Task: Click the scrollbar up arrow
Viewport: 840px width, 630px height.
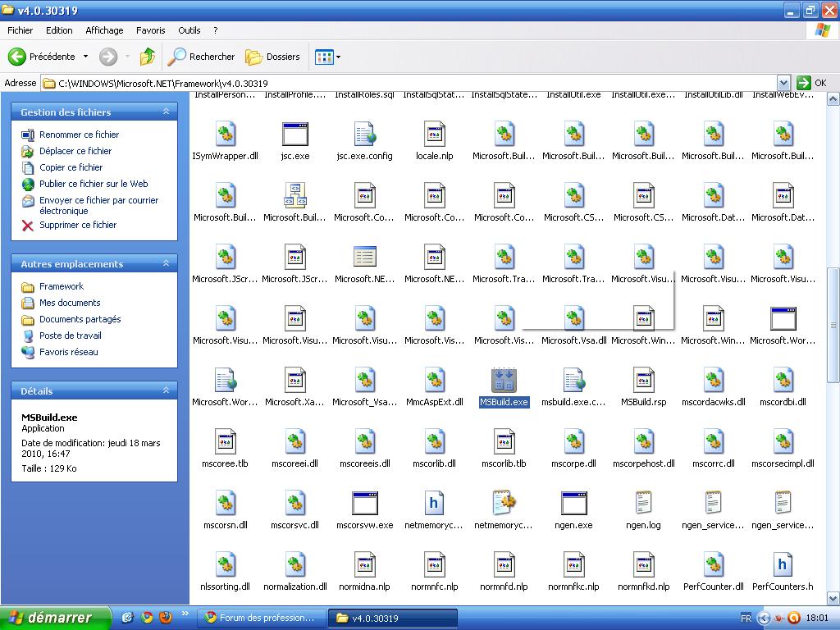Action: point(833,98)
